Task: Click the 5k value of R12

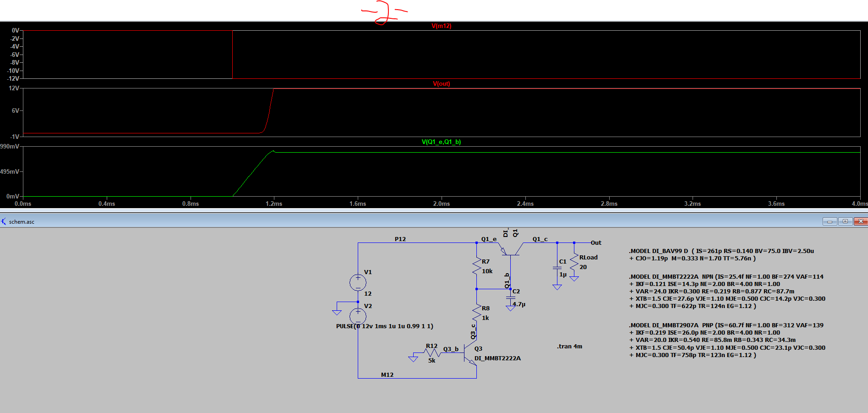Action: point(431,361)
